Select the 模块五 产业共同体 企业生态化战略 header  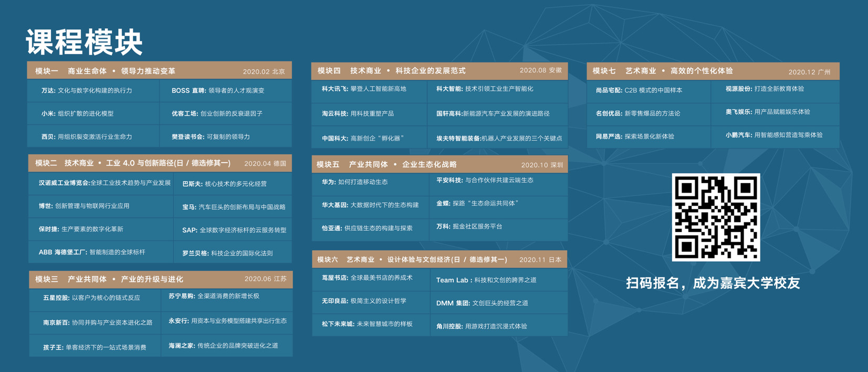(440, 165)
